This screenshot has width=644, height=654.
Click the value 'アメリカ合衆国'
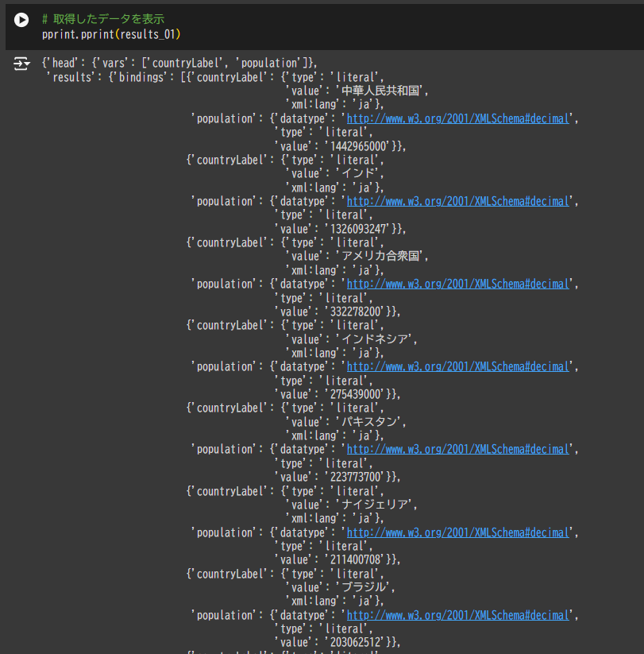click(x=380, y=256)
